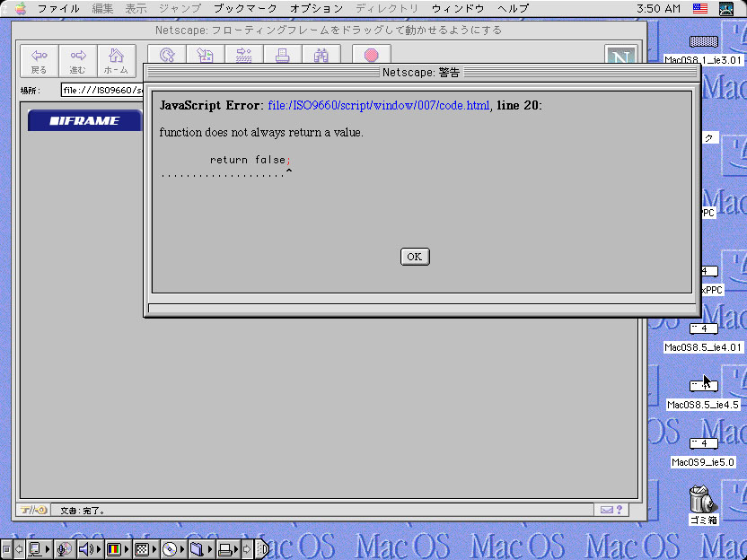
Task: Open the ジャンプ menu
Action: click(x=180, y=9)
